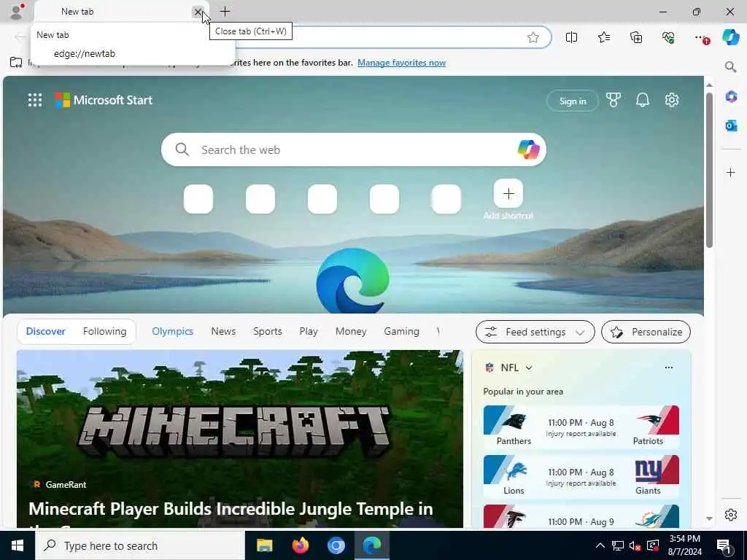
Task: Launch Chrome from taskbar
Action: coord(336,545)
